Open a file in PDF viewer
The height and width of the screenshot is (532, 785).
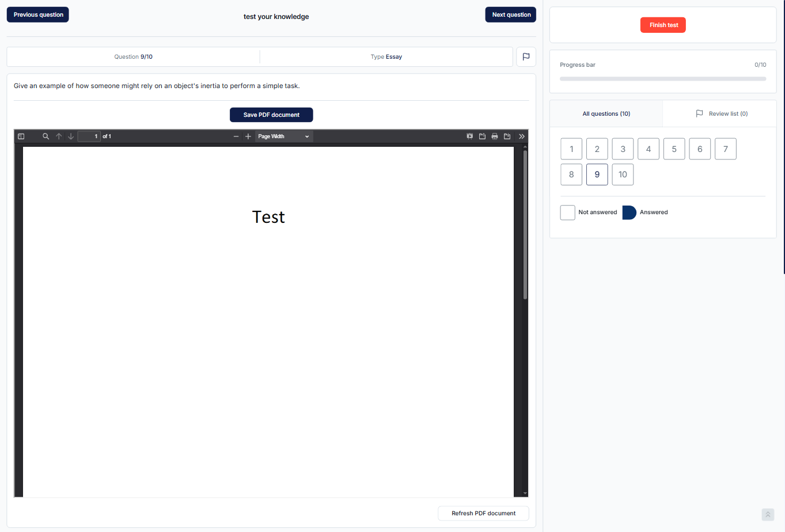(483, 136)
